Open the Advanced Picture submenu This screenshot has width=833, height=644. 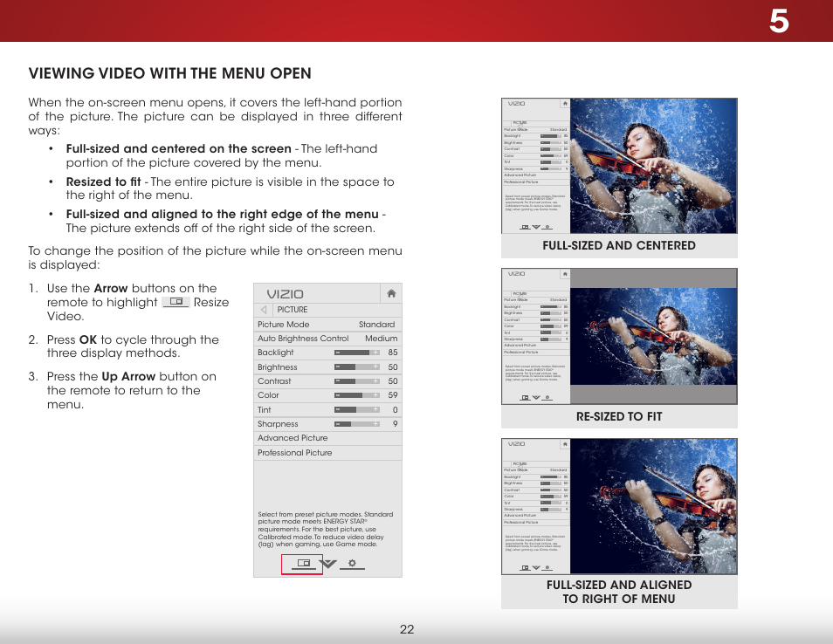327,438
